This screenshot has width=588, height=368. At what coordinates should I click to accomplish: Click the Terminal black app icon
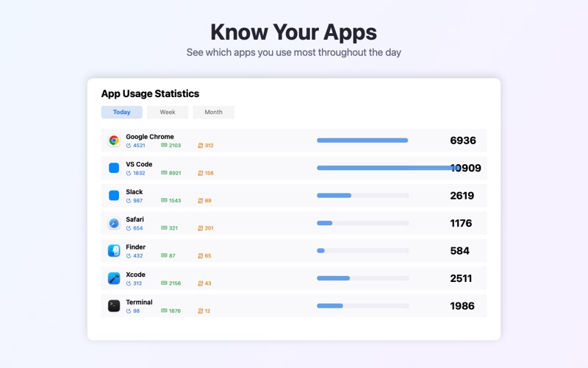click(x=114, y=305)
